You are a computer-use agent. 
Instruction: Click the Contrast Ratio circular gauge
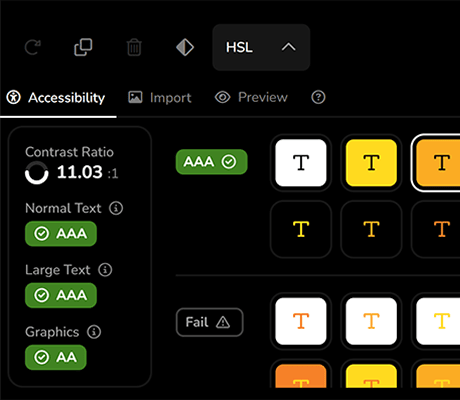[x=37, y=173]
